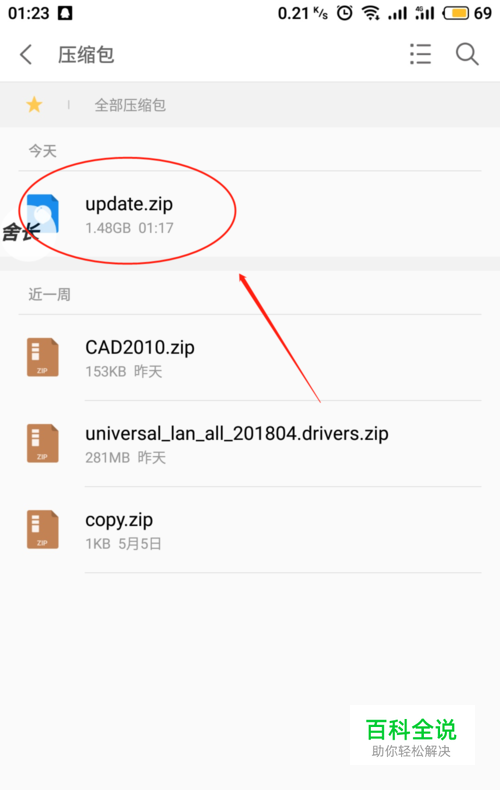Select the 全部压缩包 tab
This screenshot has width=500, height=790.
click(x=130, y=105)
